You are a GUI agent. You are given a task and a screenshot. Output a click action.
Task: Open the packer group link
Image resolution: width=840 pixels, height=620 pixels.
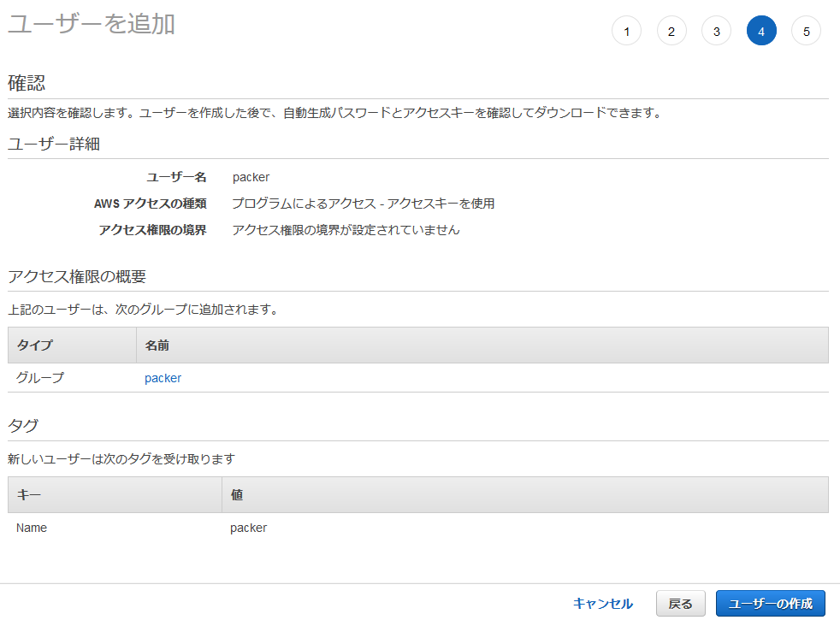click(163, 378)
